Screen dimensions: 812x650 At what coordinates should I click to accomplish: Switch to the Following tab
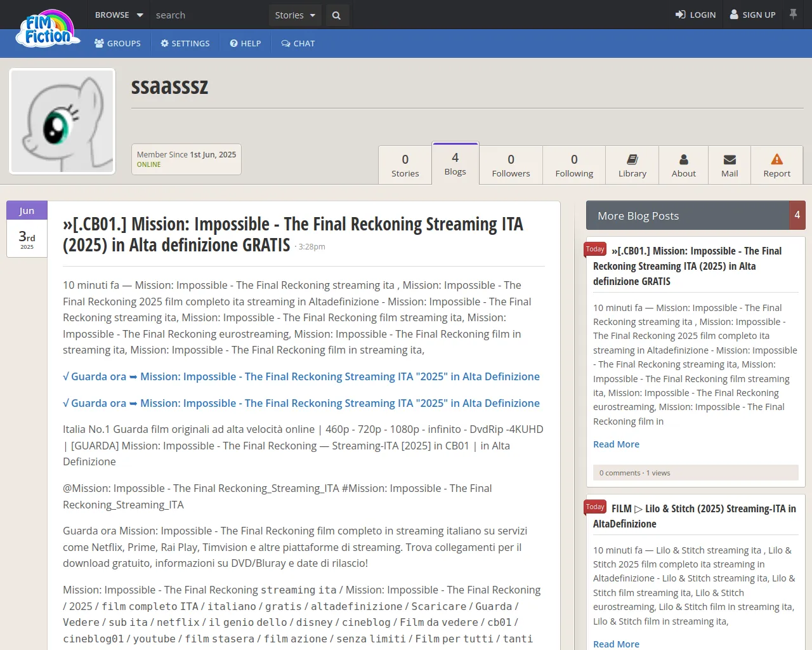coord(574,165)
